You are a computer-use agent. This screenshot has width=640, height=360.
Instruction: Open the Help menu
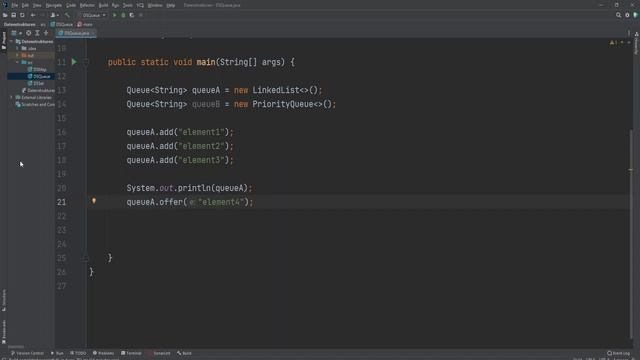[171, 5]
